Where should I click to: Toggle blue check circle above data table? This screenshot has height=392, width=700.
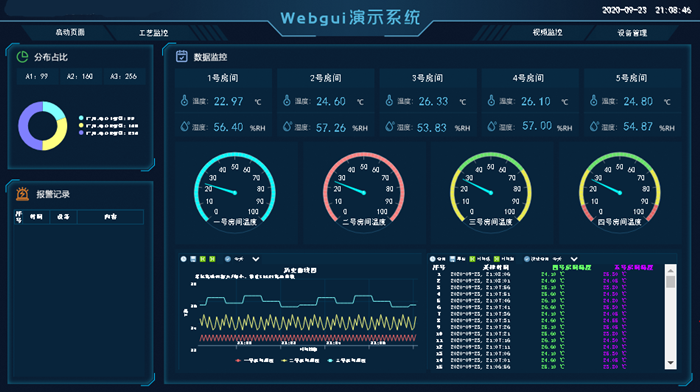click(x=526, y=259)
